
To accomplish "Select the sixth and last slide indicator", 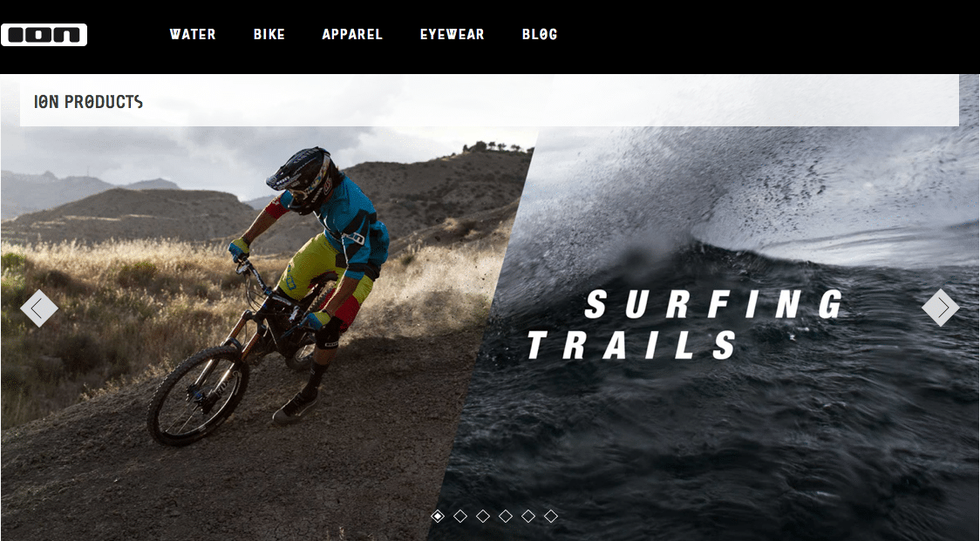I will [551, 516].
